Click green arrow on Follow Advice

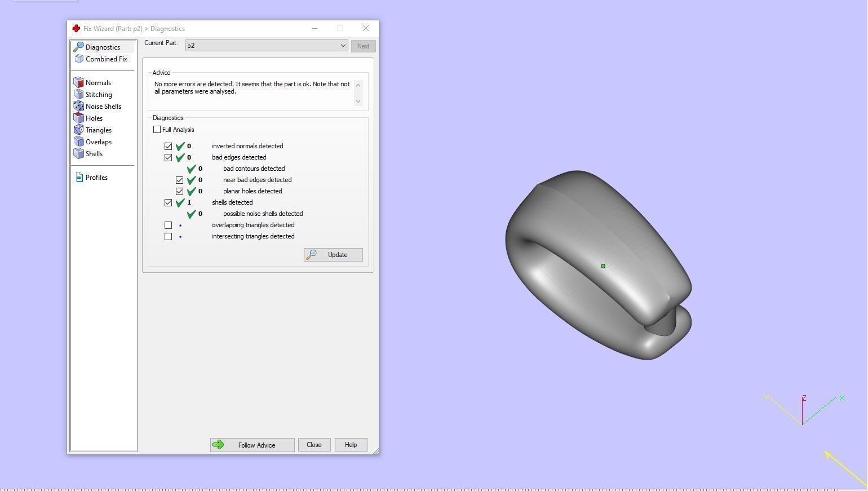click(x=218, y=445)
